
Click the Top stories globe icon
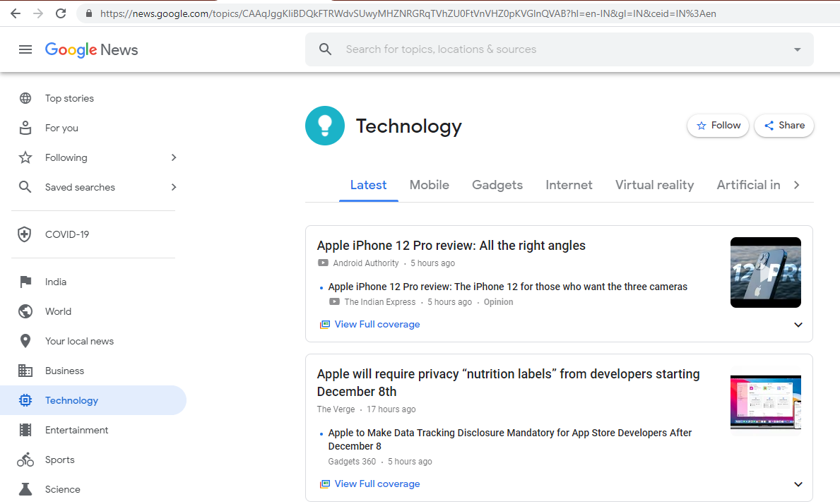tap(25, 98)
